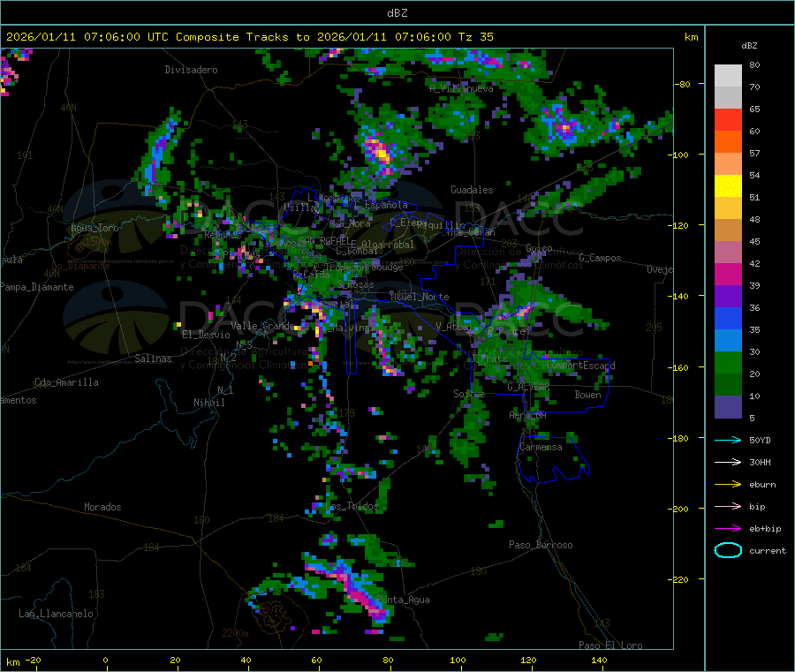Click the white 30HM track arrow icon

tap(728, 462)
